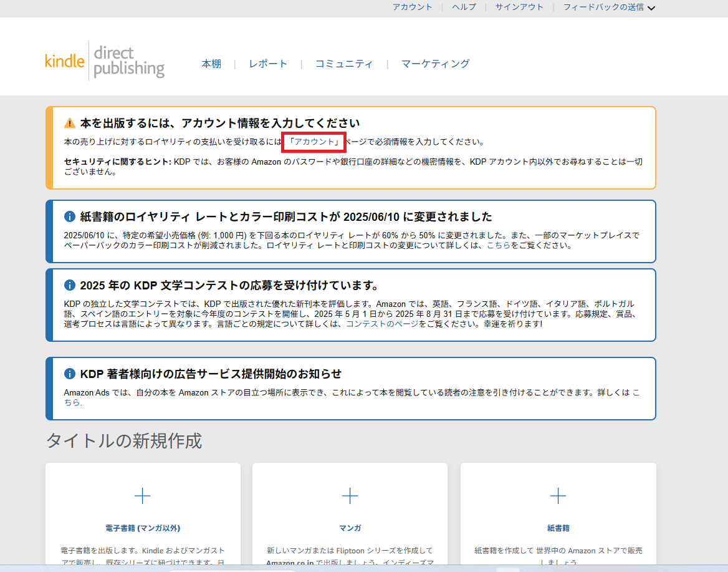
Task: Click heading KDP 著者様向けの広告サービス提供開始のお知らせ
Action: [211, 374]
